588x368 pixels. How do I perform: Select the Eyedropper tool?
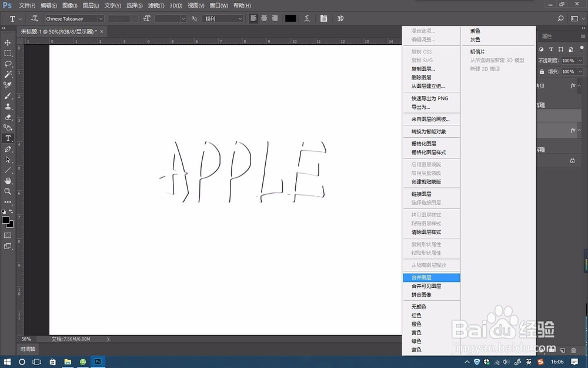click(8, 85)
